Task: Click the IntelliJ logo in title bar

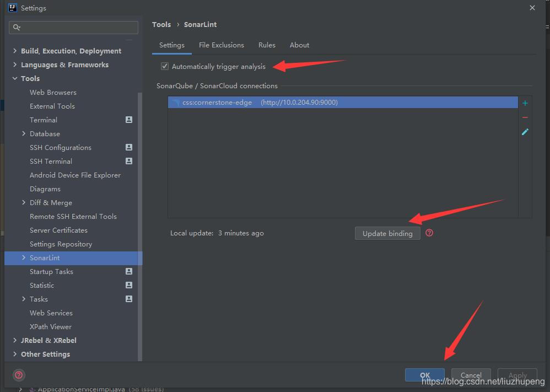Action: [12, 8]
